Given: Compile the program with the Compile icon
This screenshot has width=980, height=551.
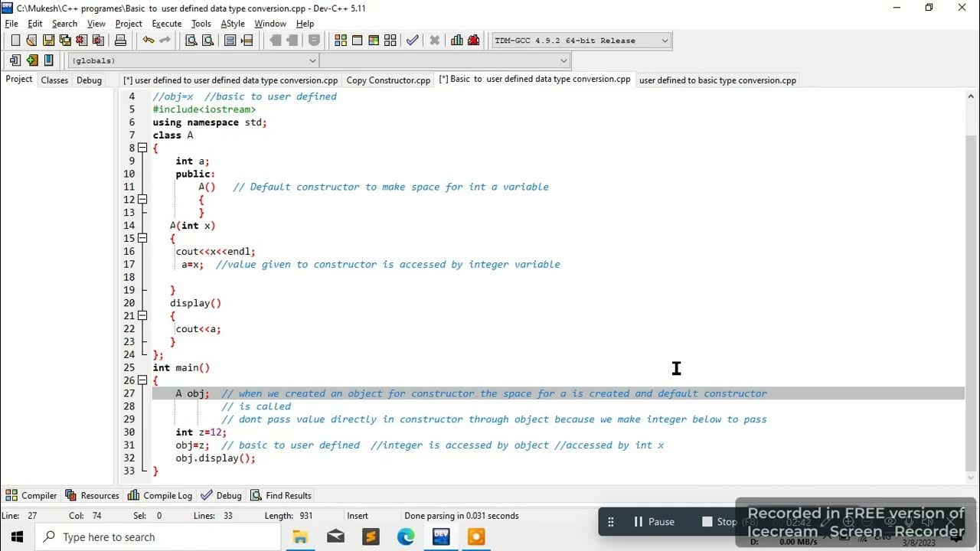Looking at the screenshot, I should pyautogui.click(x=341, y=41).
